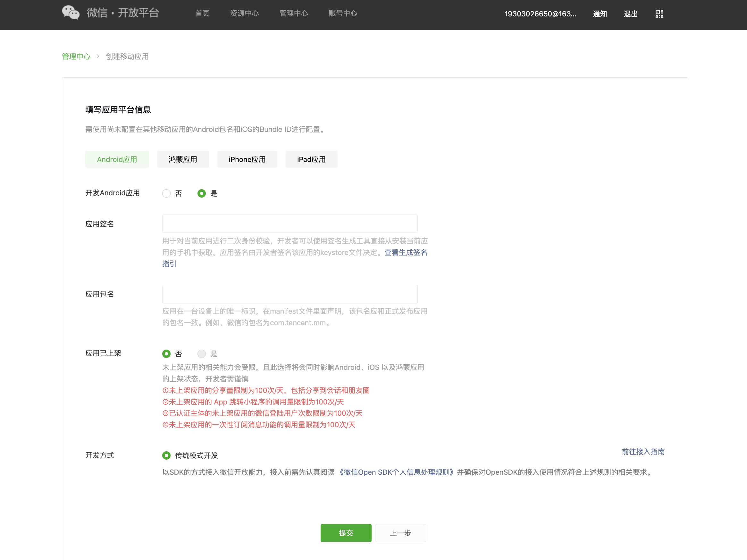Focus the 应用包名 input field
The height and width of the screenshot is (560, 747).
pos(290,294)
